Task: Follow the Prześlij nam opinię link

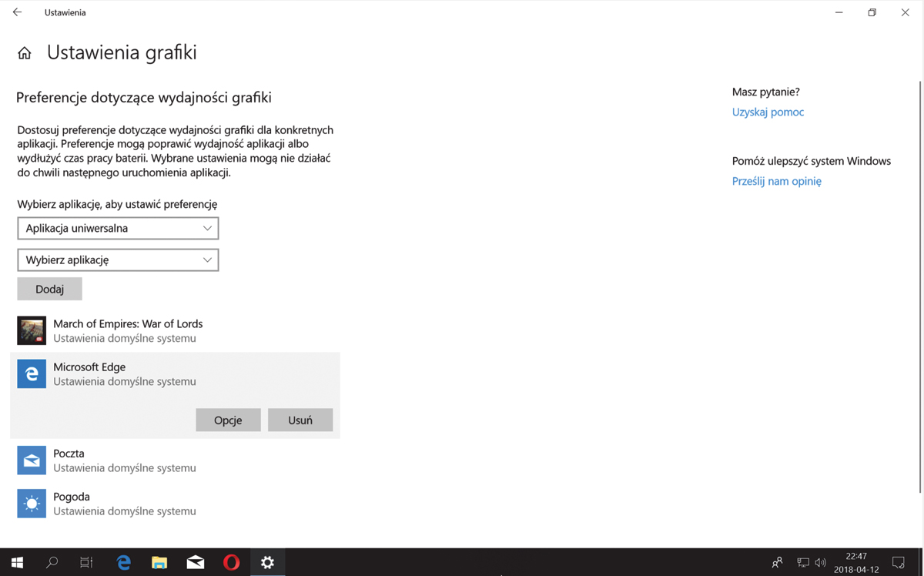Action: pyautogui.click(x=776, y=181)
